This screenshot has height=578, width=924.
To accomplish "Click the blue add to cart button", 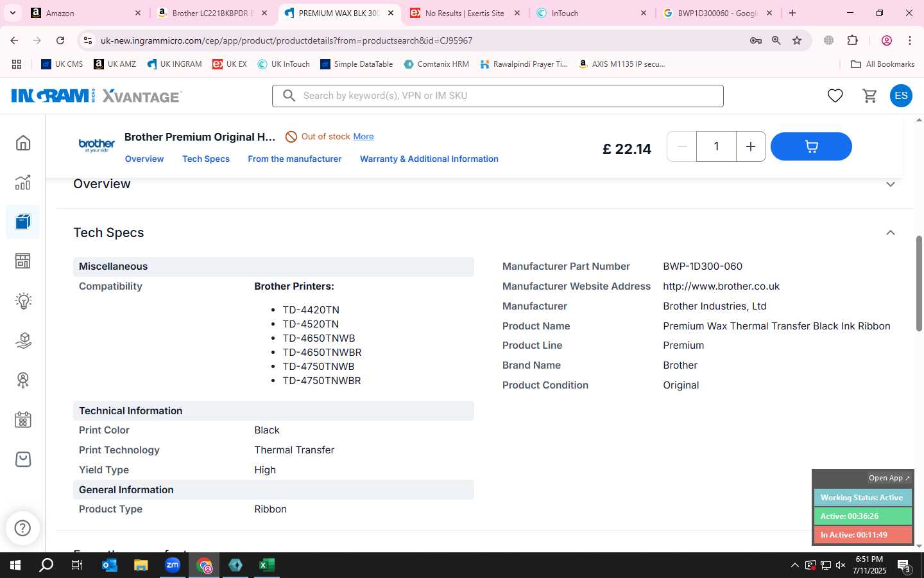I will 811,146.
